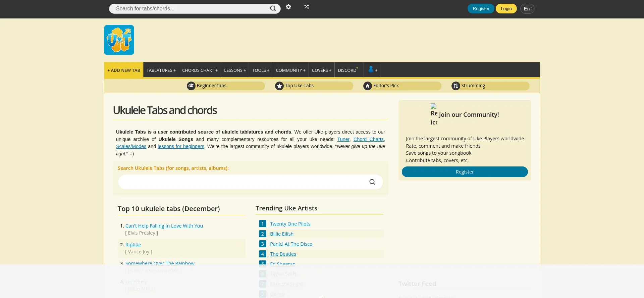The height and width of the screenshot is (298, 644).
Task: Expand the Chords Chart menu
Action: 200,70
